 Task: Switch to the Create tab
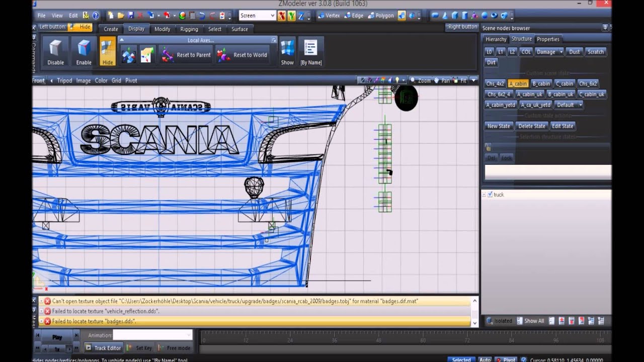[x=111, y=29]
